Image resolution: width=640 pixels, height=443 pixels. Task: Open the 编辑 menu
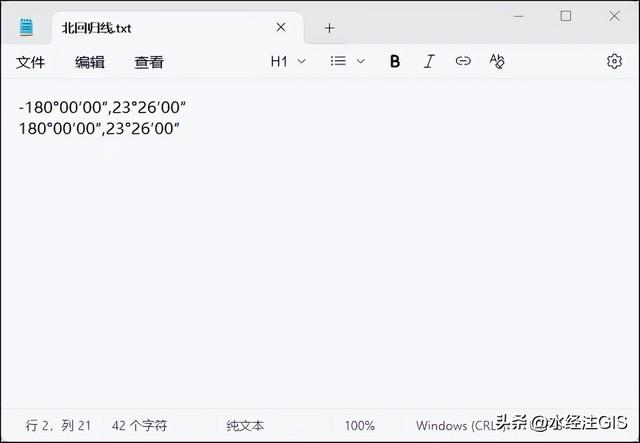90,62
